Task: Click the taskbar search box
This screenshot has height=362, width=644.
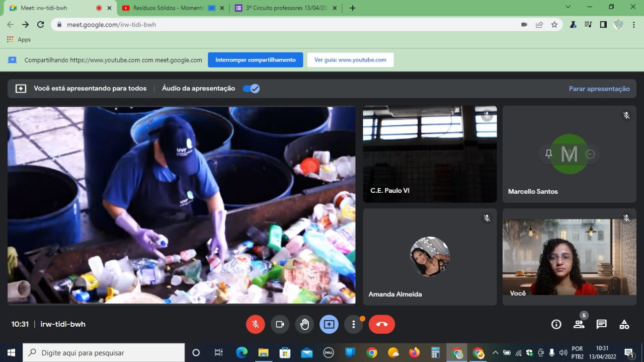Action: click(104, 352)
